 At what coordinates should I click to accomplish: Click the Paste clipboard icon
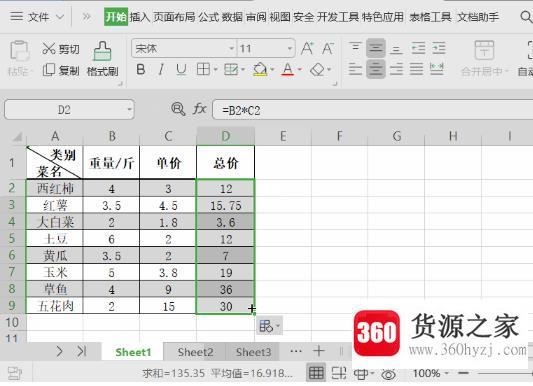[19, 51]
